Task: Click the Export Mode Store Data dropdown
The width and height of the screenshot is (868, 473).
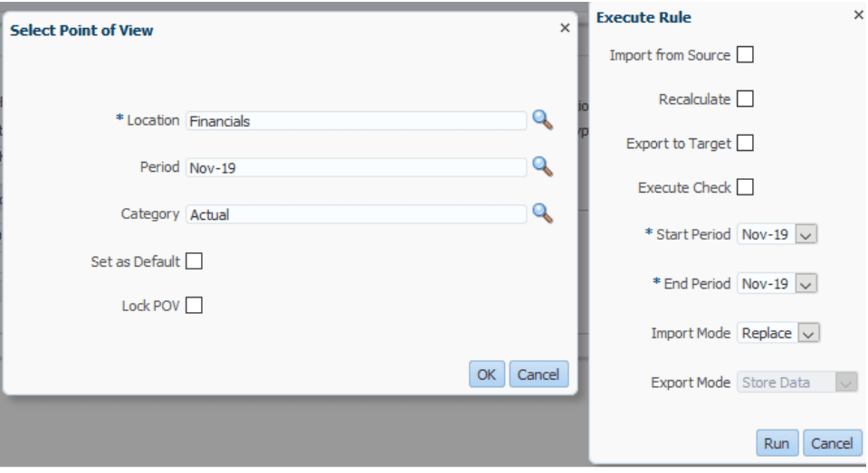Action: pyautogui.click(x=797, y=383)
